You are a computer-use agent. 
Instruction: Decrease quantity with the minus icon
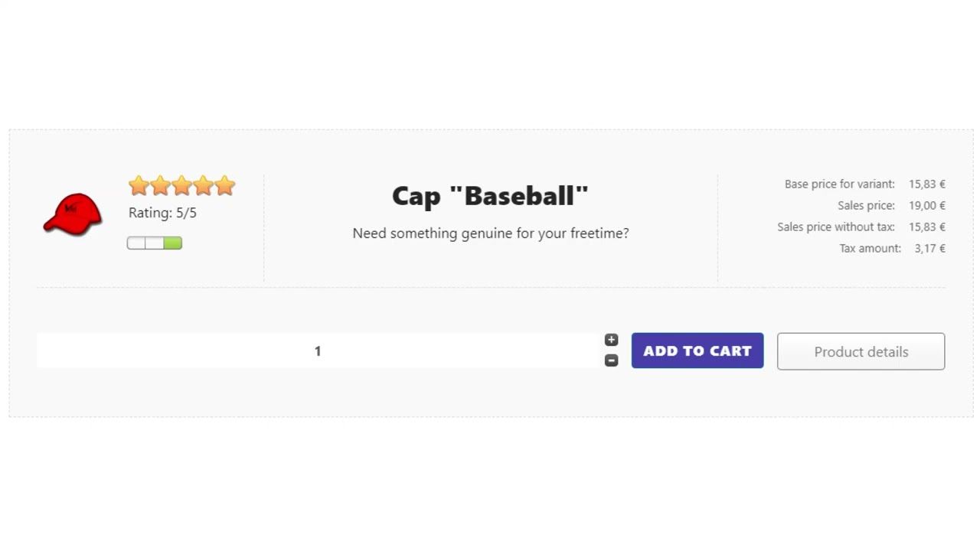coord(611,360)
